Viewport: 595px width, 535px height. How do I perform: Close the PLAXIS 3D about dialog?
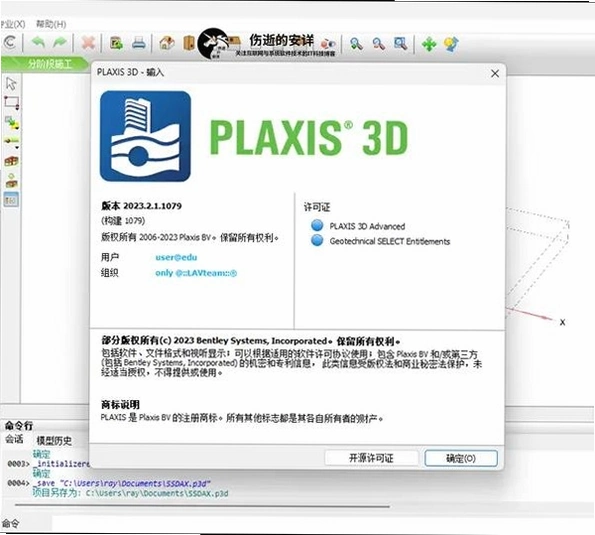point(495,74)
